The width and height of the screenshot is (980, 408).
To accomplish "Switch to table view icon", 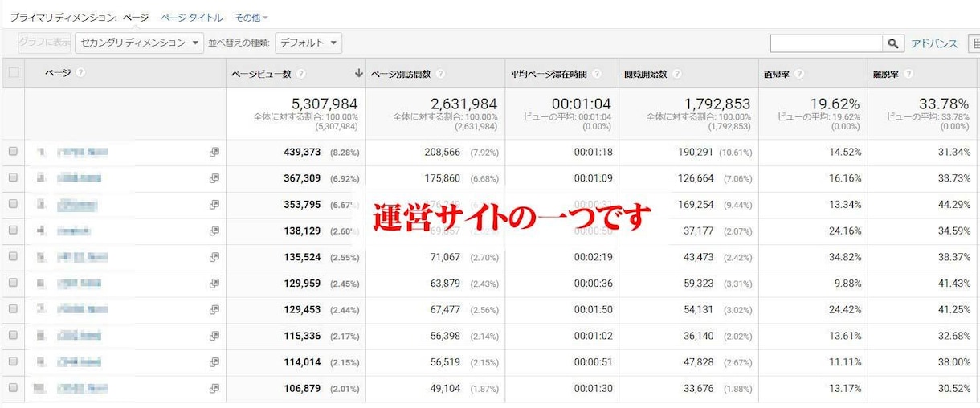I will click(x=974, y=43).
